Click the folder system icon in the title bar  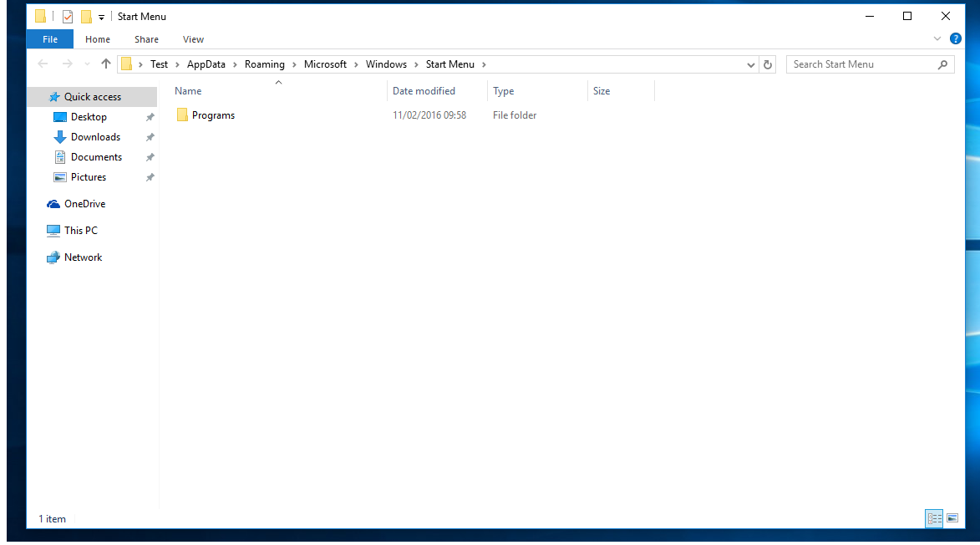[x=41, y=16]
